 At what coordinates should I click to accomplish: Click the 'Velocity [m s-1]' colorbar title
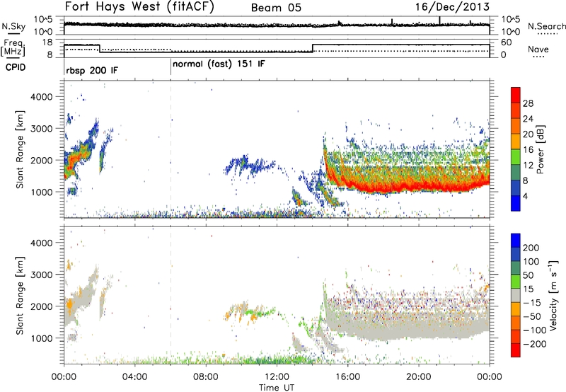(553, 295)
